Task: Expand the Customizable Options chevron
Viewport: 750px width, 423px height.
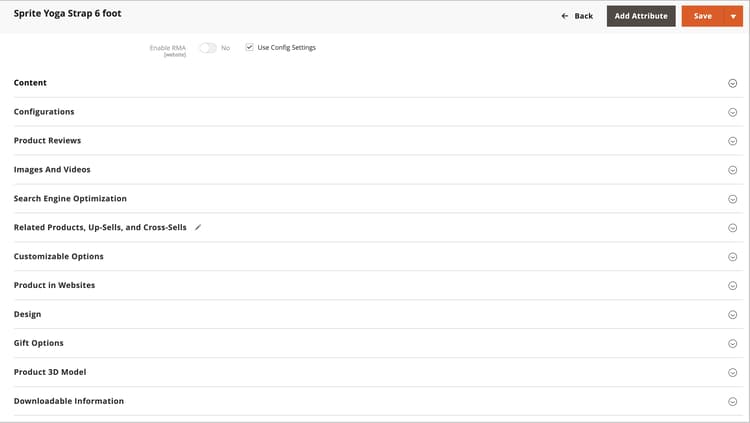Action: point(732,256)
